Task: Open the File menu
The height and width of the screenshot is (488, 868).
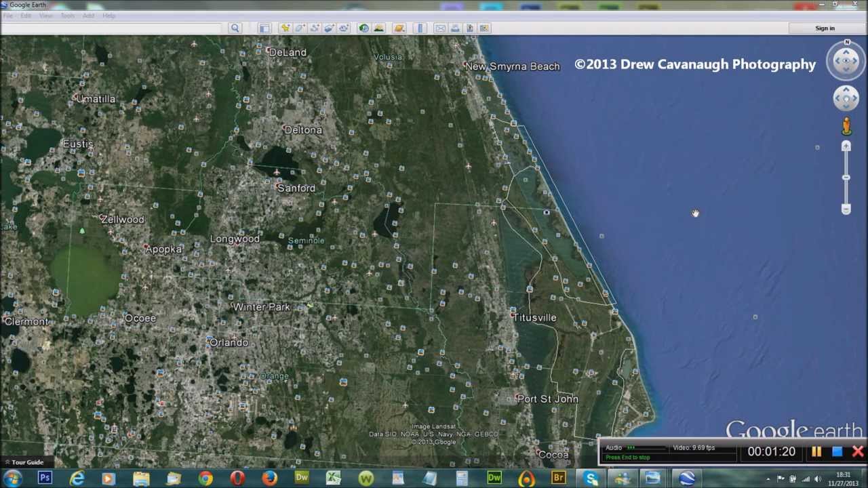Action: click(8, 16)
